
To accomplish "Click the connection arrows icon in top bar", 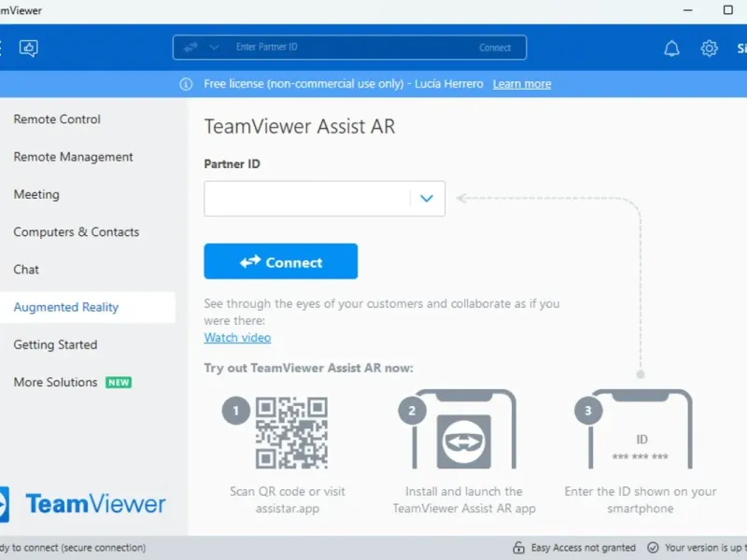I will tap(190, 48).
